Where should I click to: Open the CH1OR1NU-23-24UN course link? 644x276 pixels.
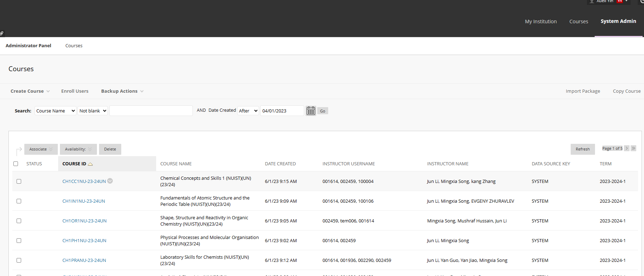(84, 221)
